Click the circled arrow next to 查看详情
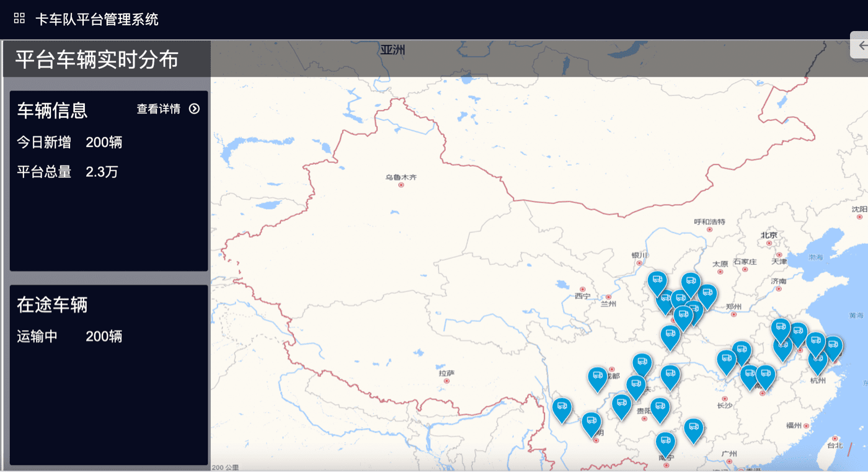This screenshot has width=868, height=472. (194, 109)
